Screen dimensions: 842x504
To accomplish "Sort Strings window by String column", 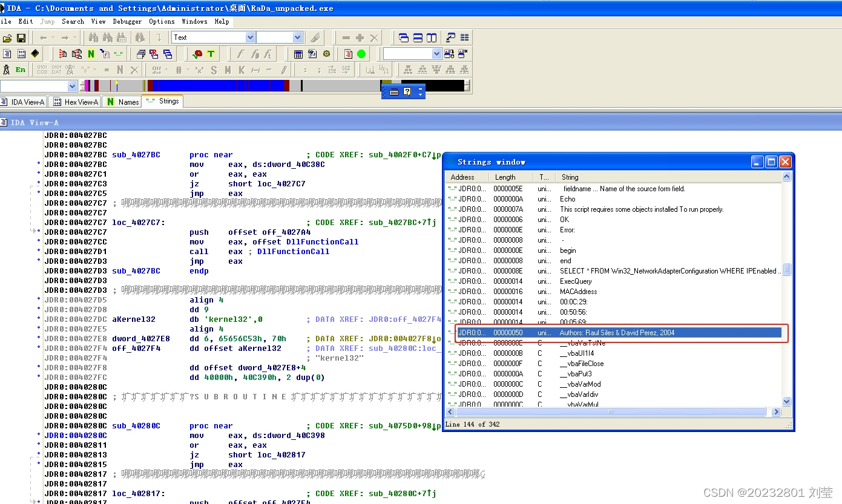I will (x=669, y=177).
